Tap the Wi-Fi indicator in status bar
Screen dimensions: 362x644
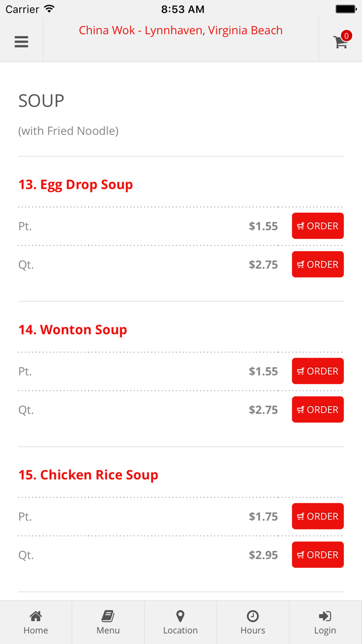[50, 8]
